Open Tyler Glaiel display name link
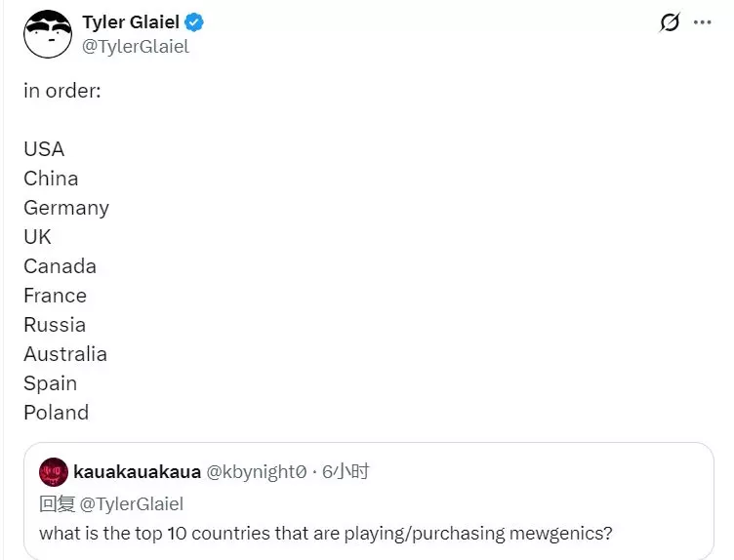Screen dimensions: 734x560 click(x=131, y=22)
